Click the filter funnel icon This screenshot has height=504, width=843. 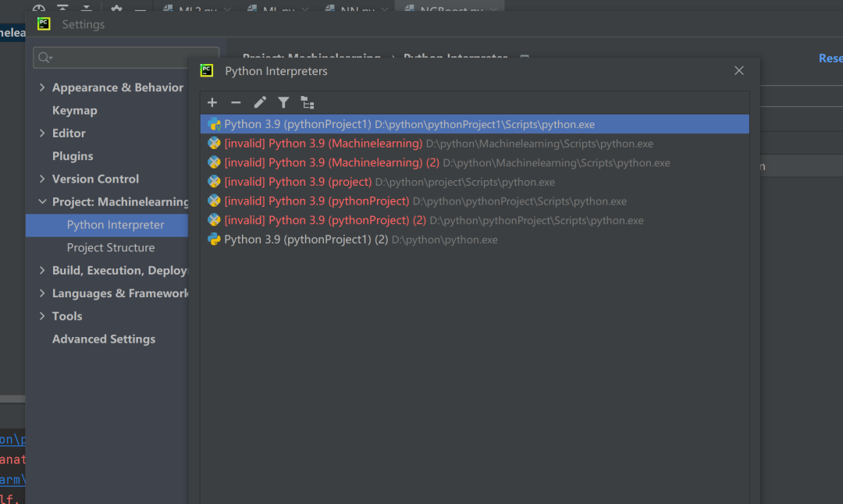(x=283, y=103)
